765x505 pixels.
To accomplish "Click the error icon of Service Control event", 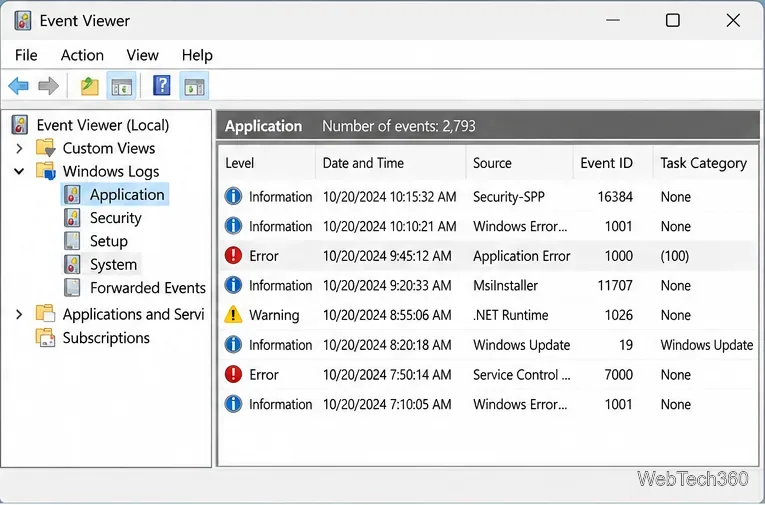I will (x=233, y=374).
